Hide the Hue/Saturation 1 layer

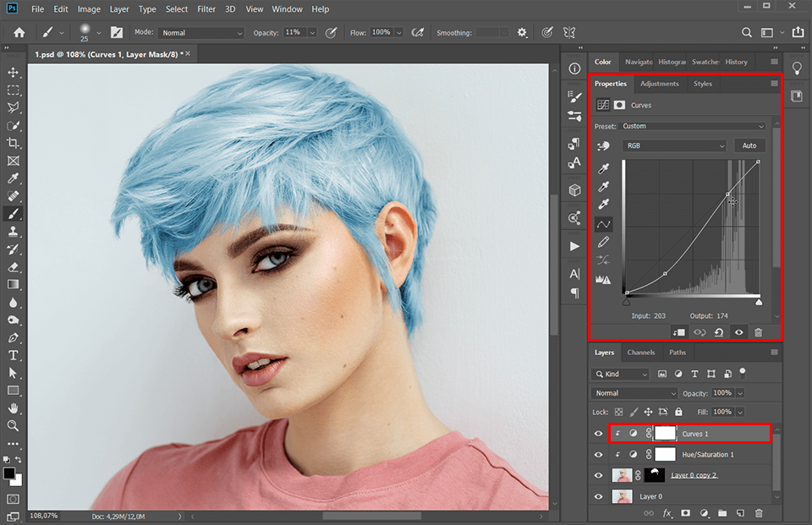(x=598, y=454)
